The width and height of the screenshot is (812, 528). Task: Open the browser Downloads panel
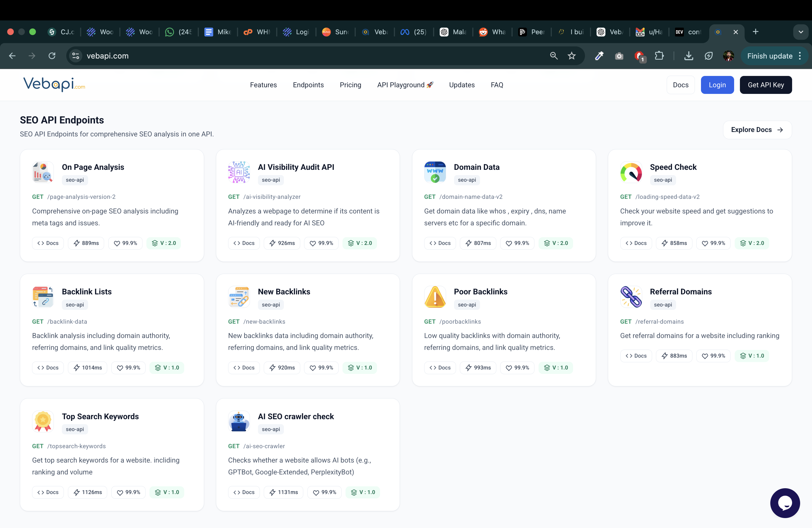[689, 56]
